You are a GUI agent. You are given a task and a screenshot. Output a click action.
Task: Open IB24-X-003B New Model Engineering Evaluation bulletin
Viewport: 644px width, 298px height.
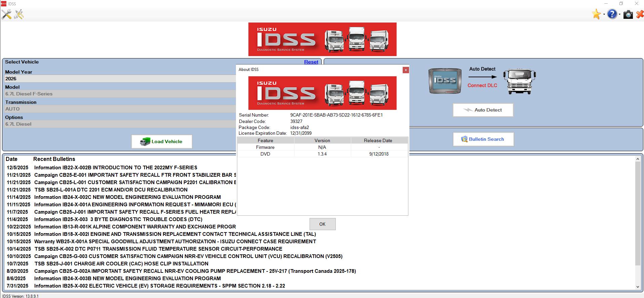[127, 279]
